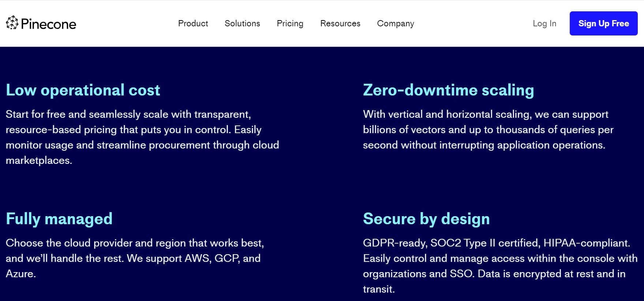Click the 'GDPR-ready' text
644x301 pixels.
[395, 243]
